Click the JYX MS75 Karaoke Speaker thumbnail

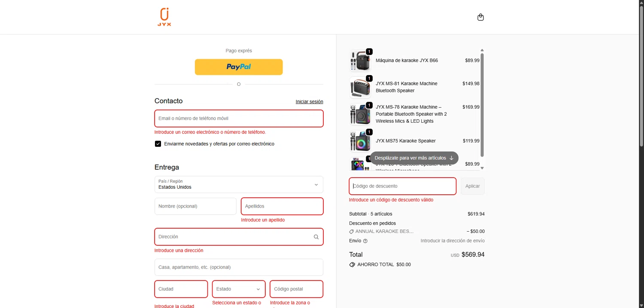click(x=360, y=141)
